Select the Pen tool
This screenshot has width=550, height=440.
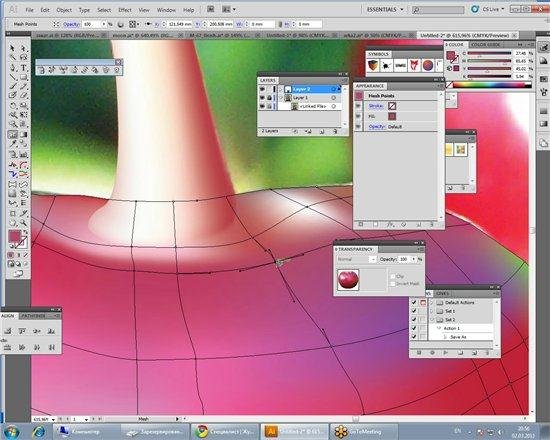(x=13, y=67)
